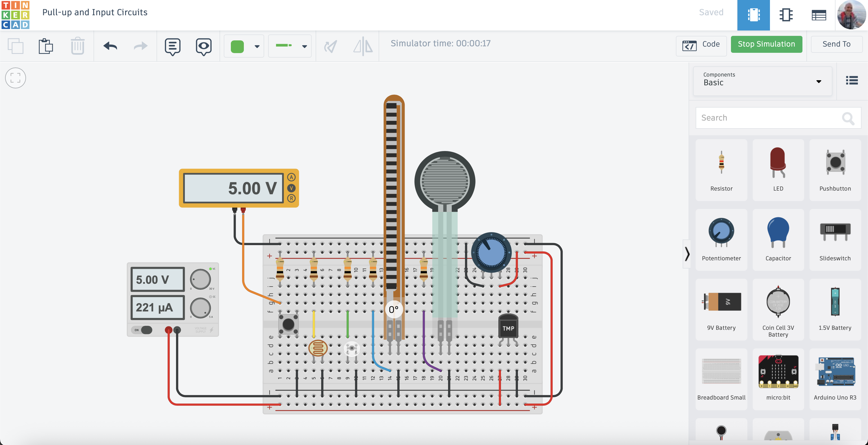Viewport: 868px width, 445px height.
Task: Click Stop Simulation
Action: pyautogui.click(x=766, y=44)
